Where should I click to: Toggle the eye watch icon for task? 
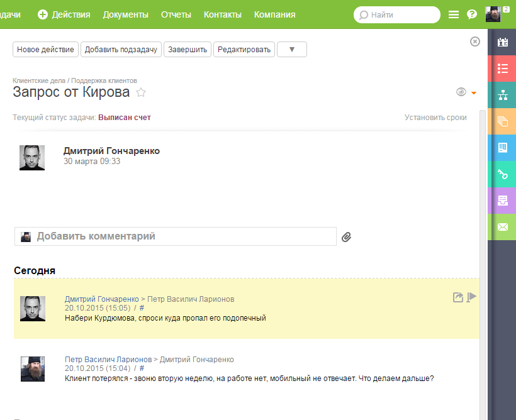[461, 92]
